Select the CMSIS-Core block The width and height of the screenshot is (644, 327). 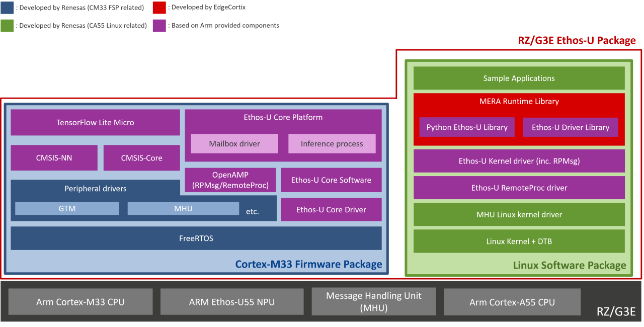142,158
